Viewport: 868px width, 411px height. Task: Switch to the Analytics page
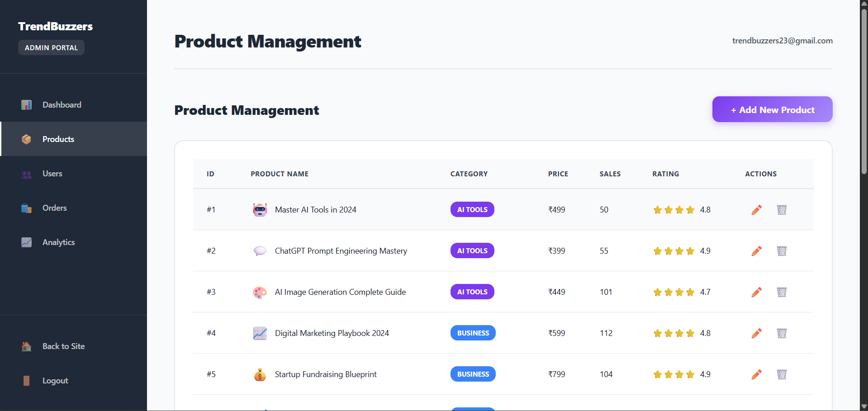[58, 242]
